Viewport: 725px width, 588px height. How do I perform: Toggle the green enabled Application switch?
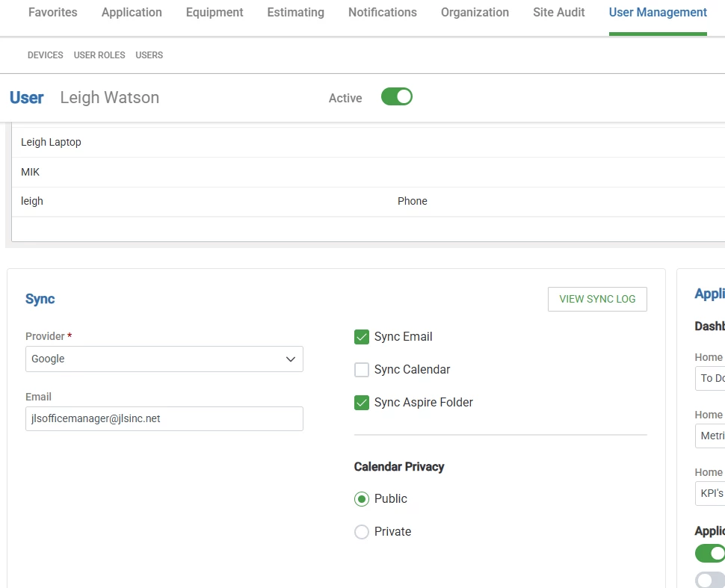tap(710, 554)
